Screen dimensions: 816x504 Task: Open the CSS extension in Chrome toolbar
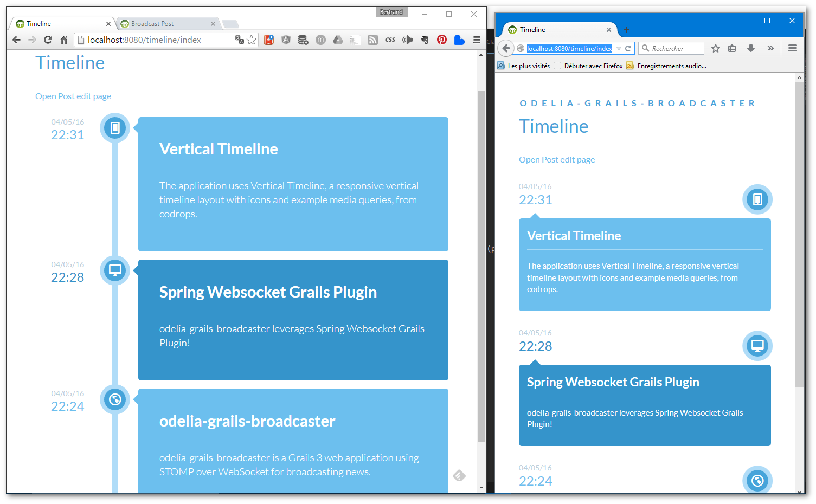pos(390,40)
